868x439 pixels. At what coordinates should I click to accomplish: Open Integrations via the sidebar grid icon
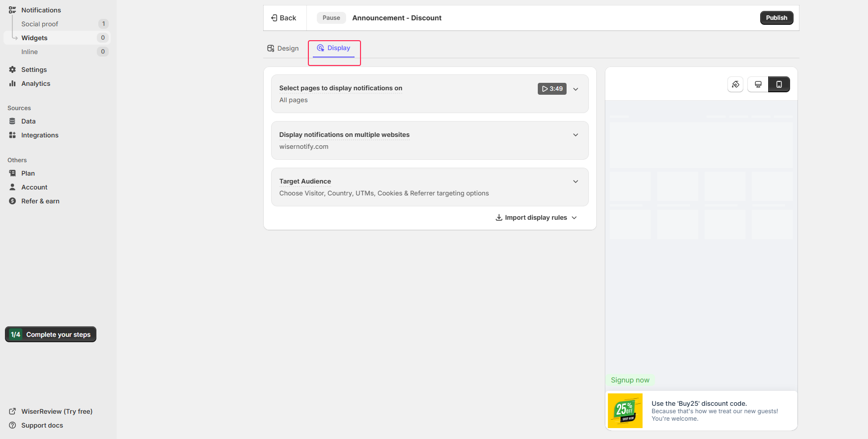[12, 135]
